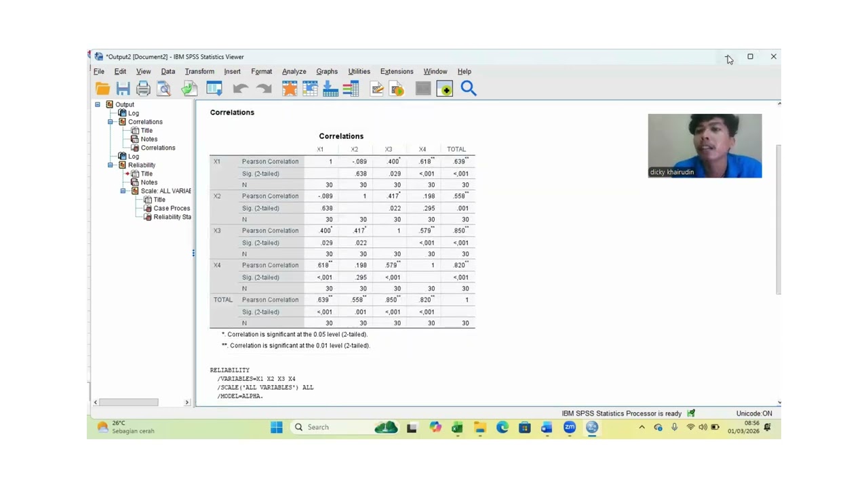The width and height of the screenshot is (868, 488).
Task: Open the Data menu
Action: coord(167,71)
